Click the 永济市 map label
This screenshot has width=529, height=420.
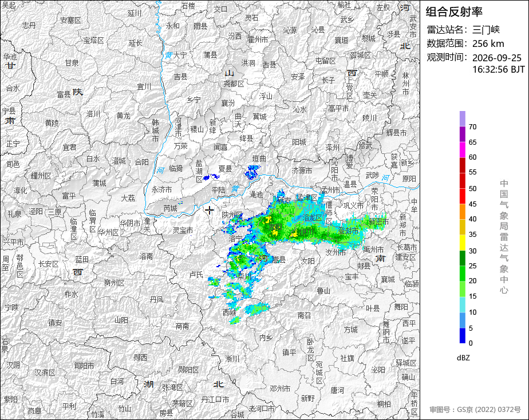161,190
